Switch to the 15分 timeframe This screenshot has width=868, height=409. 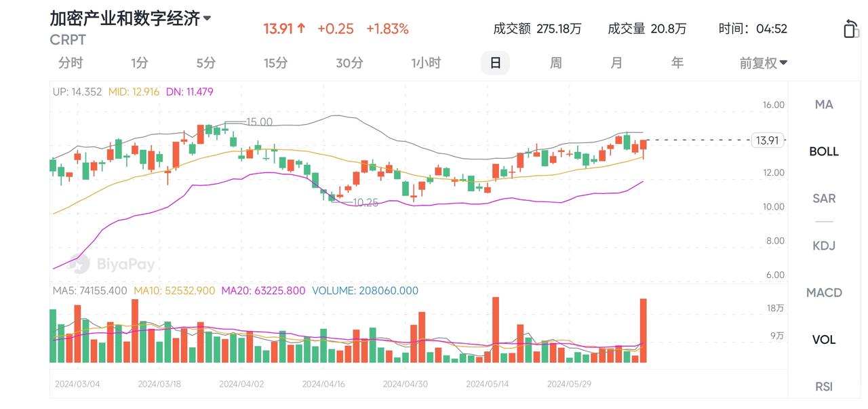(275, 62)
